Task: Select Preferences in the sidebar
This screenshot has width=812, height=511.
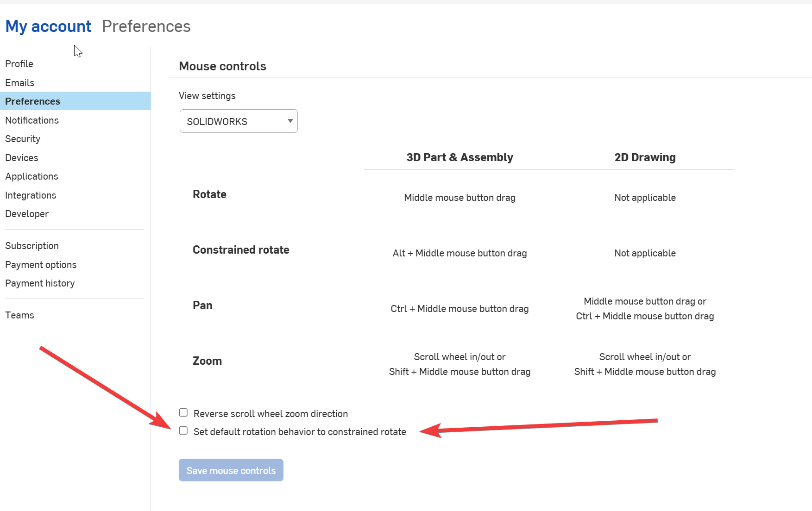Action: 32,101
